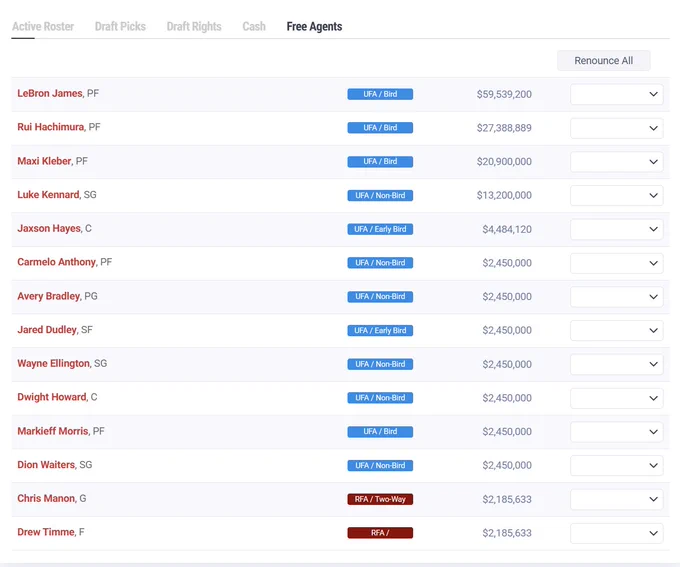Expand the dropdown in Chris Manon row
The width and height of the screenshot is (680, 567).
[617, 499]
